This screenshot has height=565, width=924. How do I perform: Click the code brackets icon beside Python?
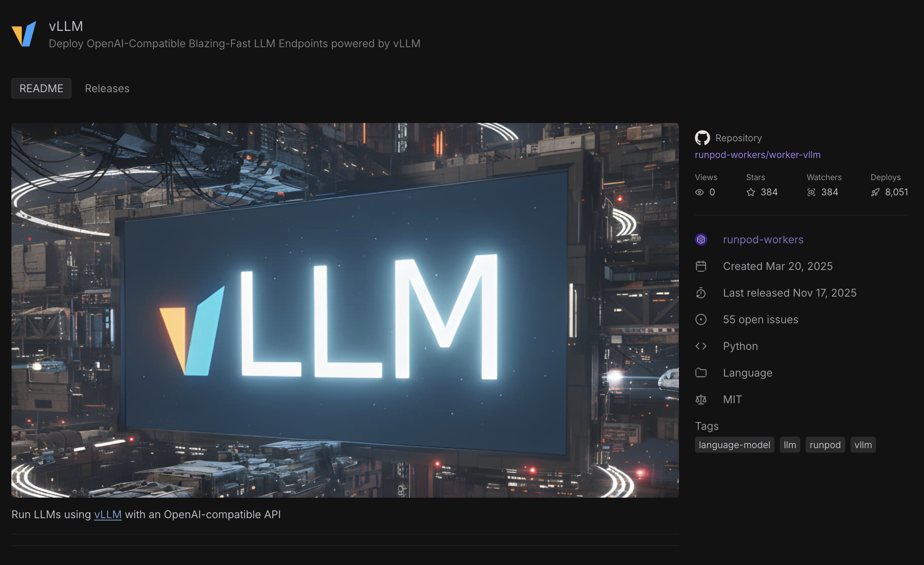pos(701,346)
